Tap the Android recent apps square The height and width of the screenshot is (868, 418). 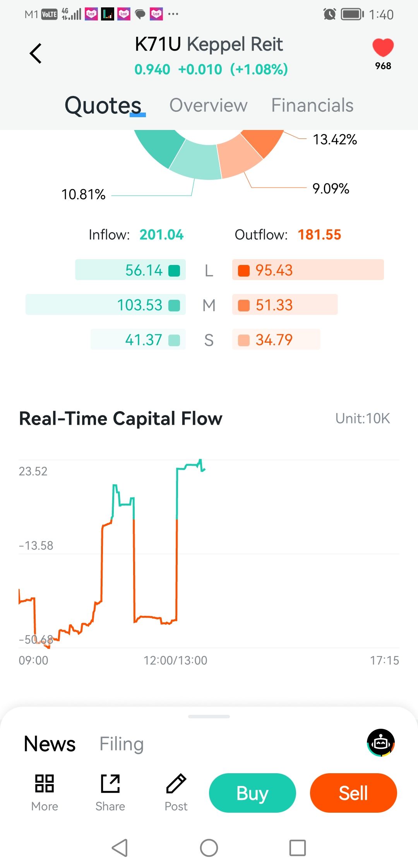click(x=298, y=848)
